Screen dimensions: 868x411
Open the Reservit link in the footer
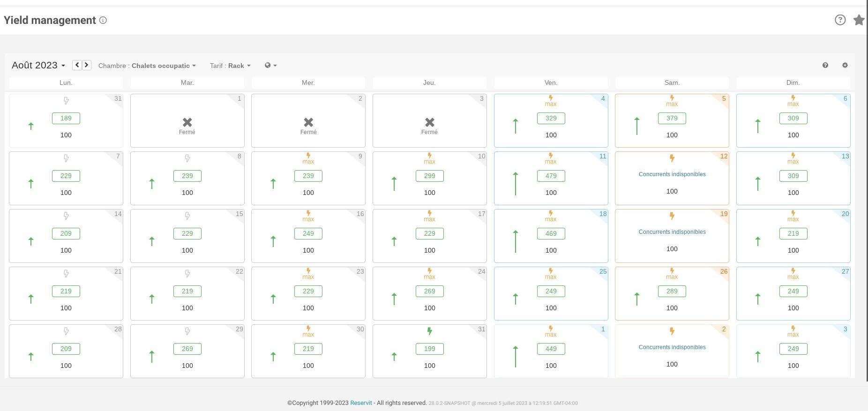coord(361,403)
